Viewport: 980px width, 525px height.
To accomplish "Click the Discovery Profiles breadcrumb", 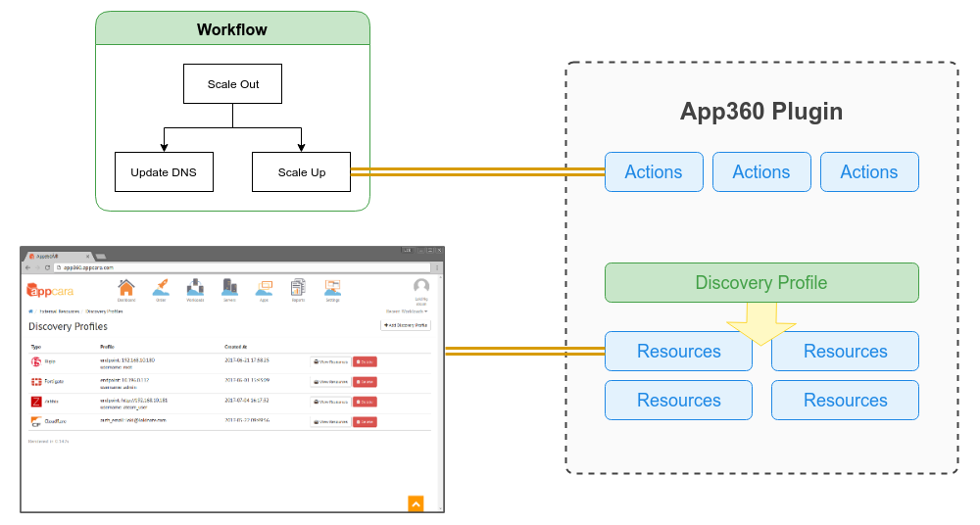I will (x=105, y=311).
